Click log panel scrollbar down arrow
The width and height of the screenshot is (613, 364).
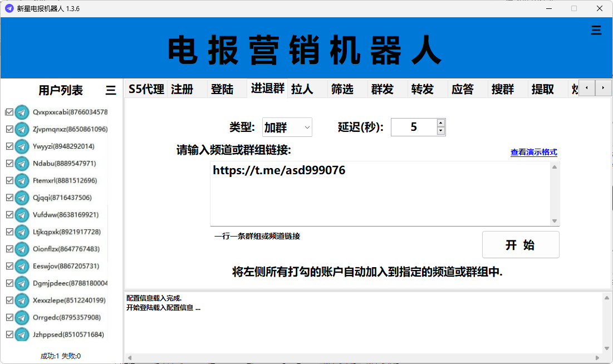[x=607, y=348]
